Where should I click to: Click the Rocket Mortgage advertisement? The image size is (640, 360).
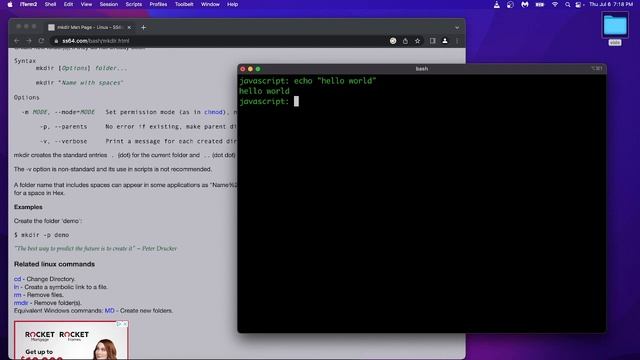71,340
